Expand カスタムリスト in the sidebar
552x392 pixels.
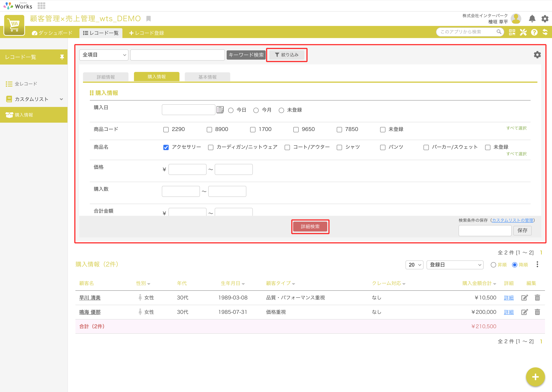[61, 99]
